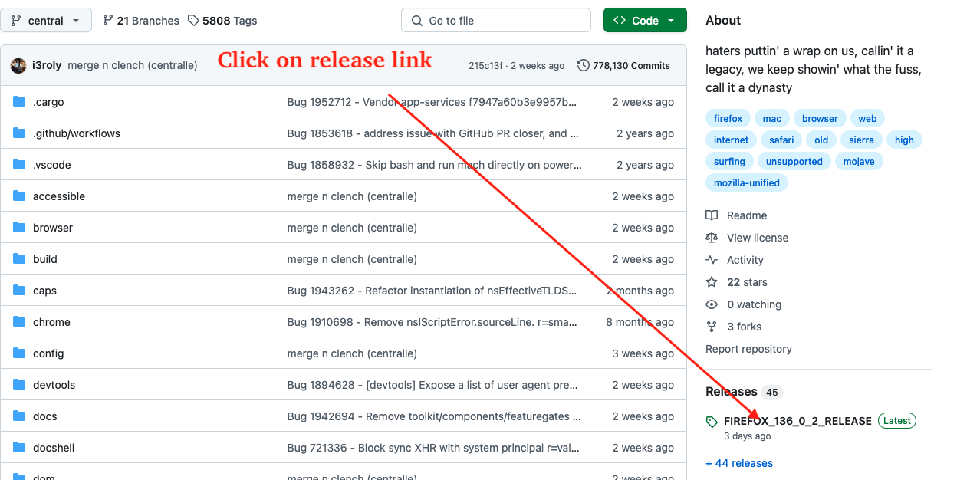Select the mozilla-unified topic tag
This screenshot has width=980, height=480.
tap(747, 183)
